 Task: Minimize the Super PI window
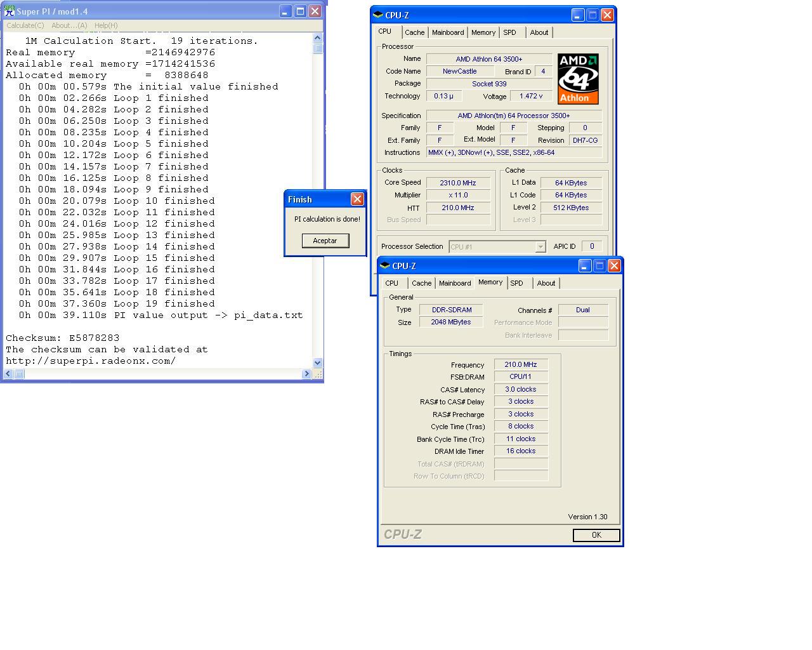(285, 11)
